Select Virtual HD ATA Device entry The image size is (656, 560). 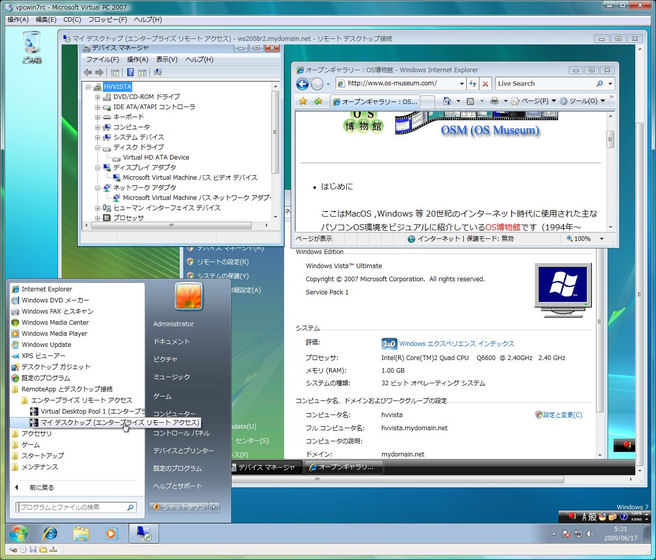[156, 158]
